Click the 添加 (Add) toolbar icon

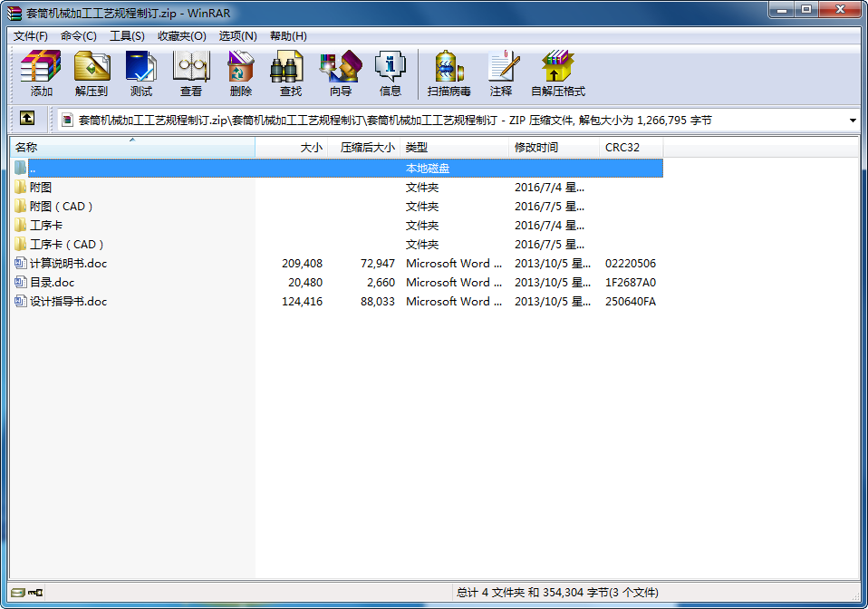click(x=41, y=73)
